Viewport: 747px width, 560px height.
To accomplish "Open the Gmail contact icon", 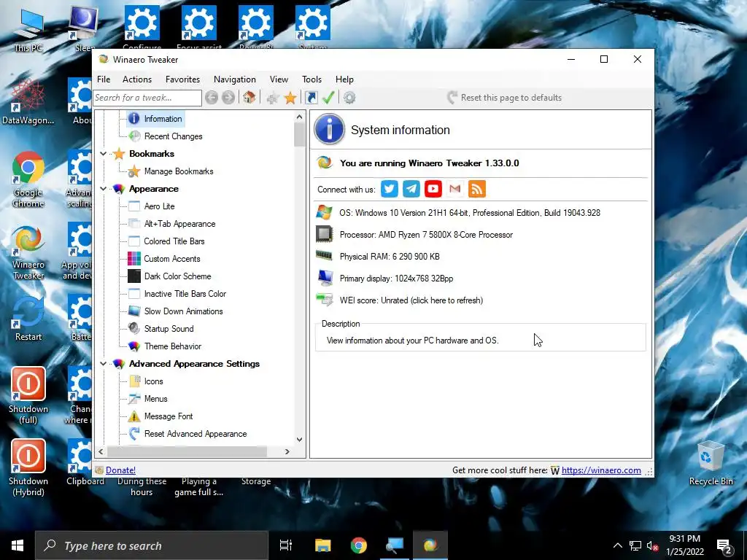I will (455, 189).
